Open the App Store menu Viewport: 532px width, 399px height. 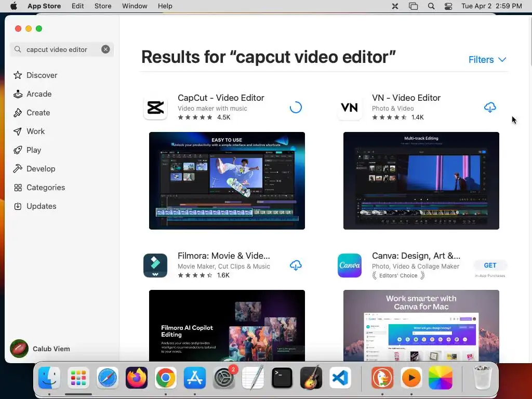click(x=44, y=6)
